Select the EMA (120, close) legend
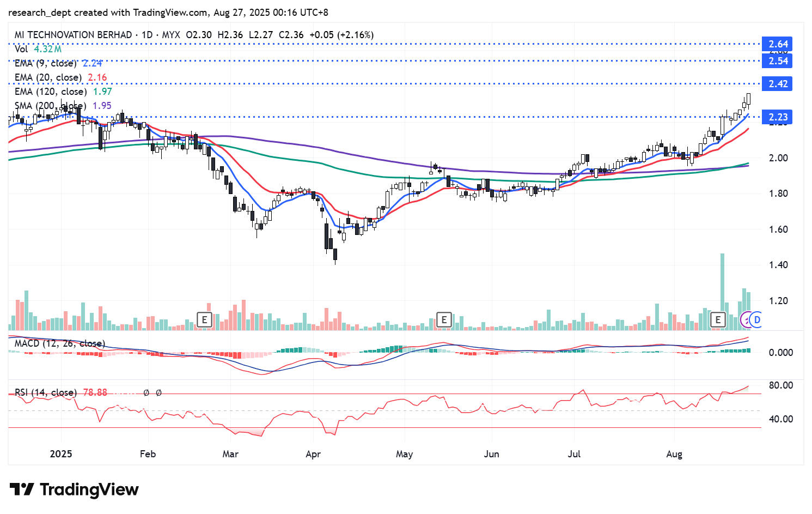The image size is (812, 514). pyautogui.click(x=51, y=92)
